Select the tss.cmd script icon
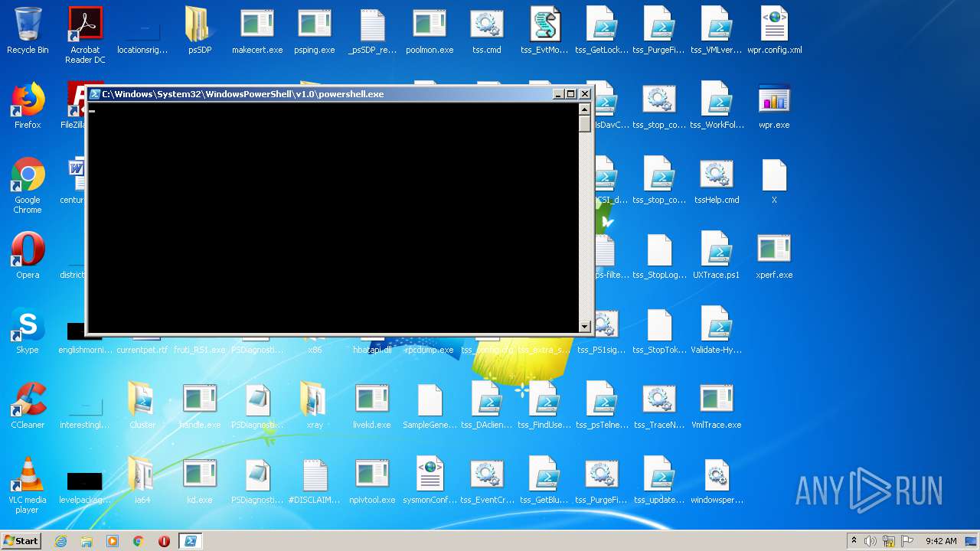The width and height of the screenshot is (980, 551). pyautogui.click(x=487, y=31)
